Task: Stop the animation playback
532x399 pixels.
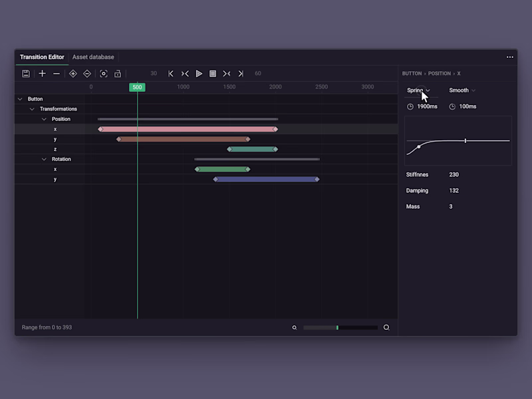Action: (x=213, y=74)
